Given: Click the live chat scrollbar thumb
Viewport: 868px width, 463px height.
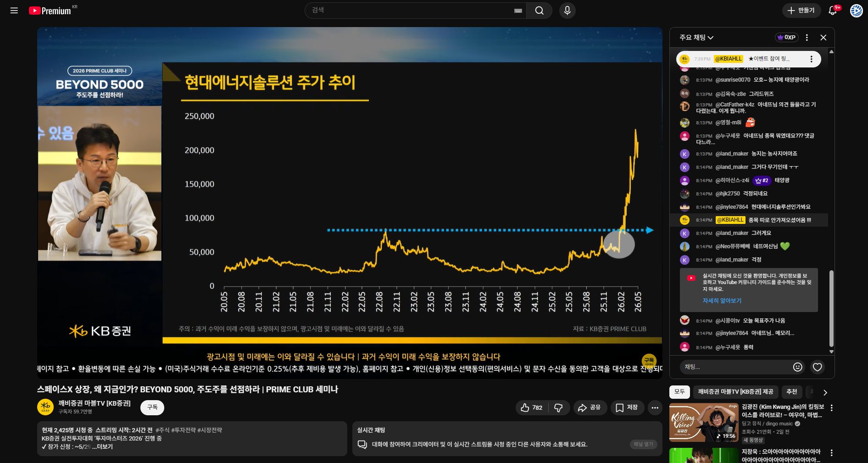Looking at the screenshot, I should coord(831,309).
